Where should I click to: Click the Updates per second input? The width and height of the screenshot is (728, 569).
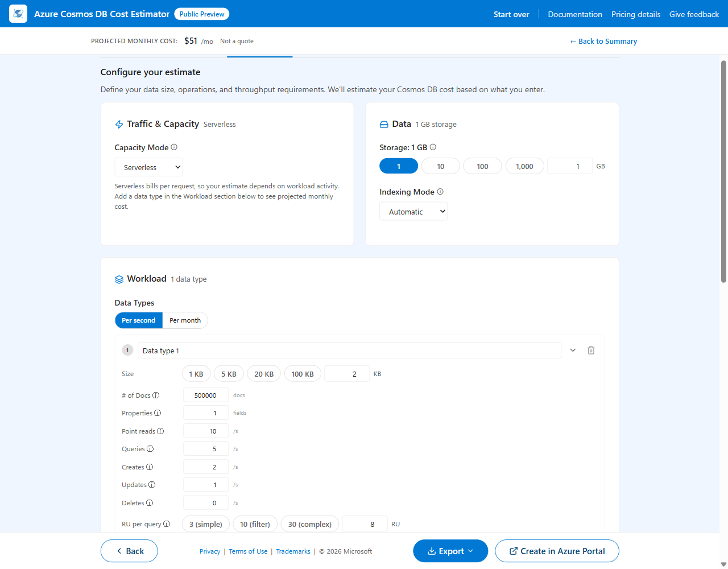(206, 485)
